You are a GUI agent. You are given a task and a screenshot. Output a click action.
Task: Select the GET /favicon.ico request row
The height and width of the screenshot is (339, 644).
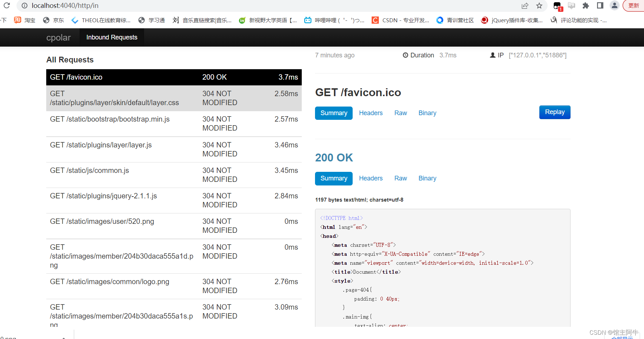tap(174, 77)
